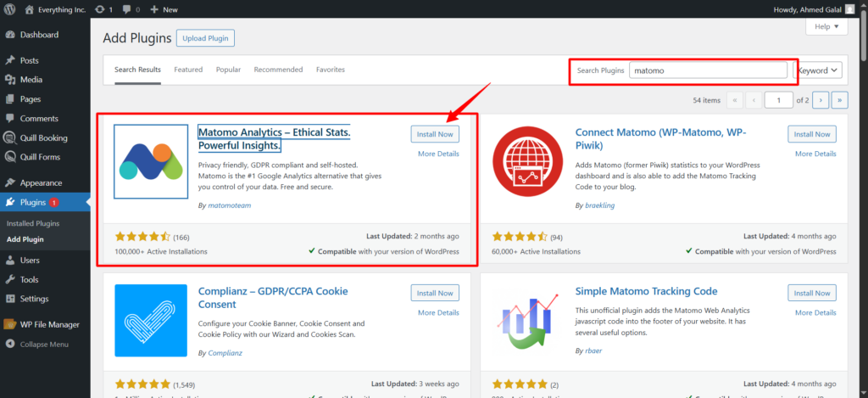Expand the Help dropdown tab
The image size is (868, 398).
click(x=826, y=27)
